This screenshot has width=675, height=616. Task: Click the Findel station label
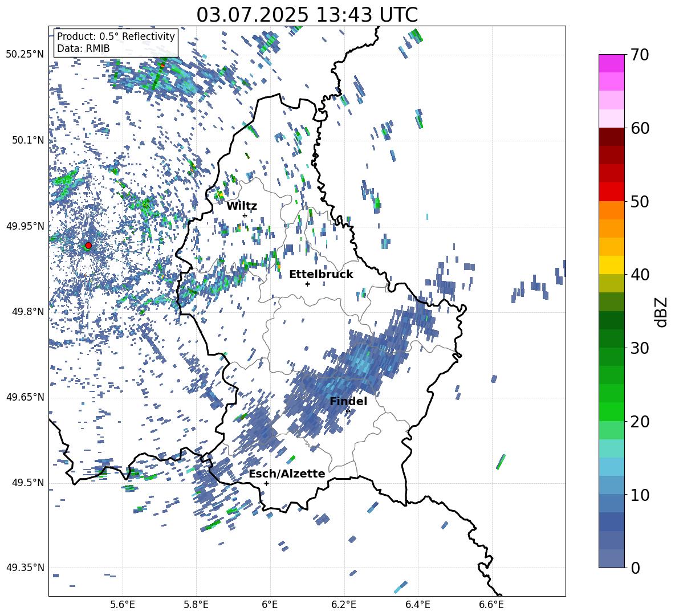point(348,401)
